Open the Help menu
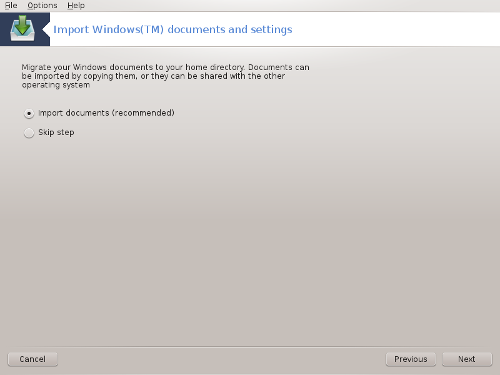Screen dimensions: 500x375 coord(76,5)
